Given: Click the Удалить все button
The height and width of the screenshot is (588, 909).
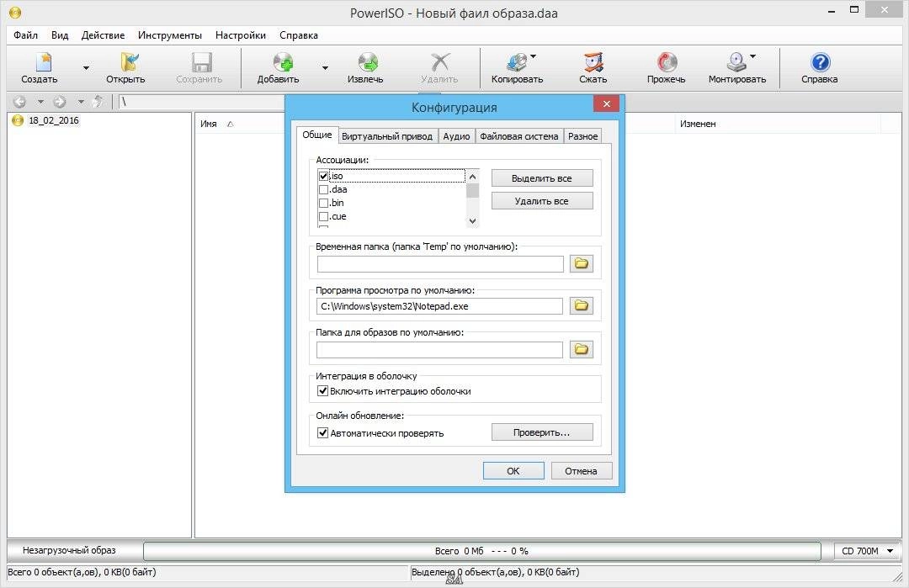Looking at the screenshot, I should [542, 201].
